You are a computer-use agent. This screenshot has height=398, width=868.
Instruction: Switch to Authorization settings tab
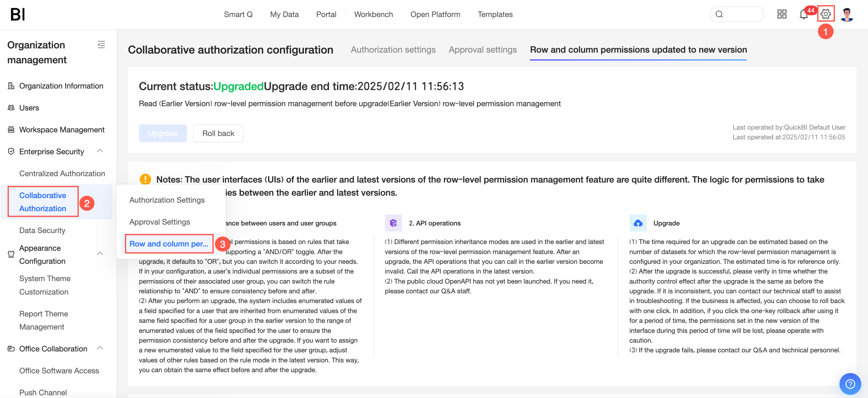pos(393,50)
